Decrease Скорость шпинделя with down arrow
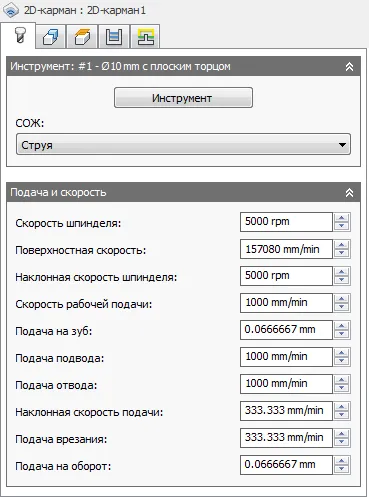Viewport: 369px width, 497px height. [x=342, y=226]
